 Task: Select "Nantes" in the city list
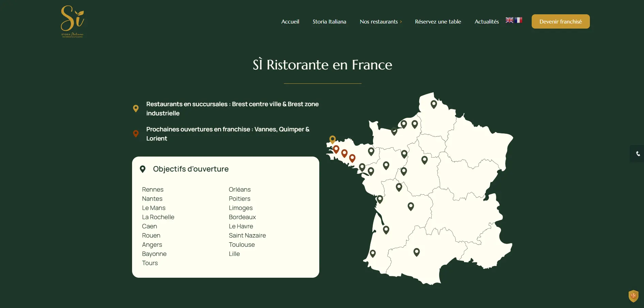[152, 199]
